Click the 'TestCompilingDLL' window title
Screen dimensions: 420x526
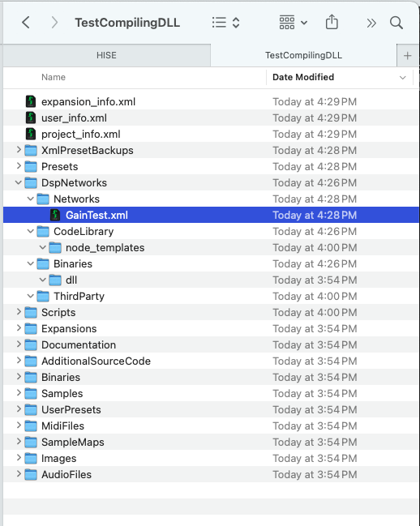click(x=127, y=23)
